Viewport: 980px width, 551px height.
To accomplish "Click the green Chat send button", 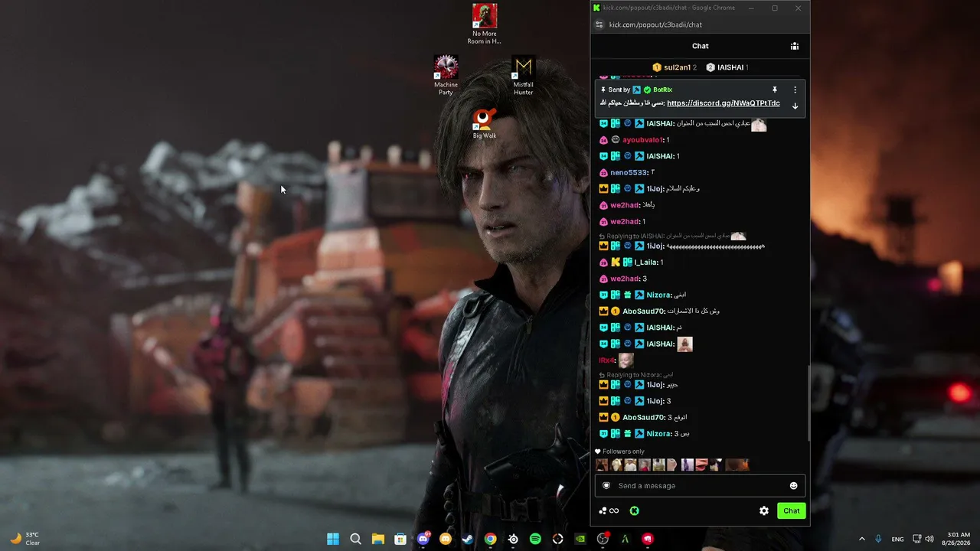I will (791, 510).
